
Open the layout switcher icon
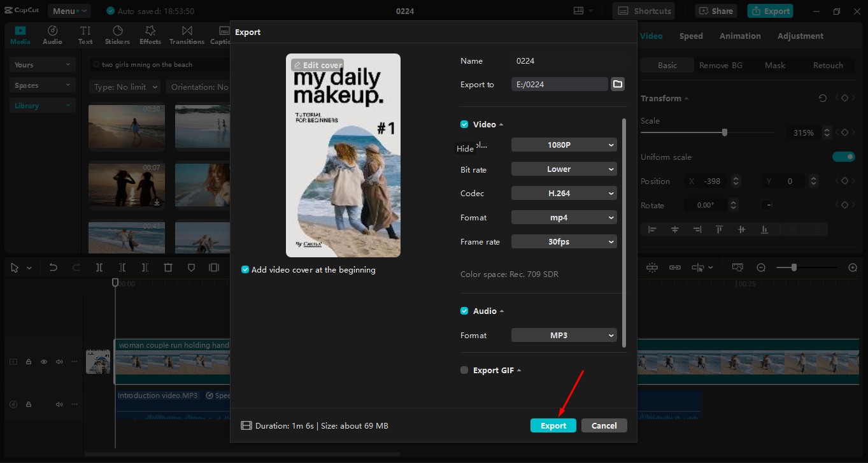pos(579,11)
